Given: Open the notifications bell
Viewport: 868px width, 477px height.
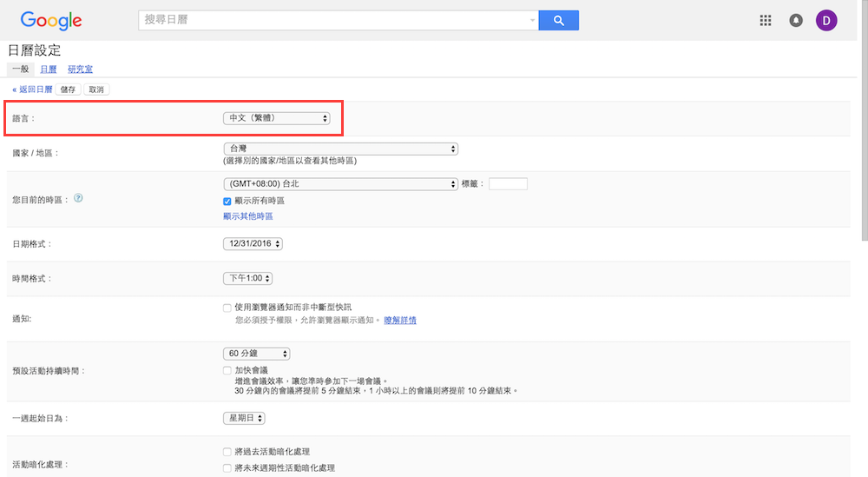Looking at the screenshot, I should (796, 21).
